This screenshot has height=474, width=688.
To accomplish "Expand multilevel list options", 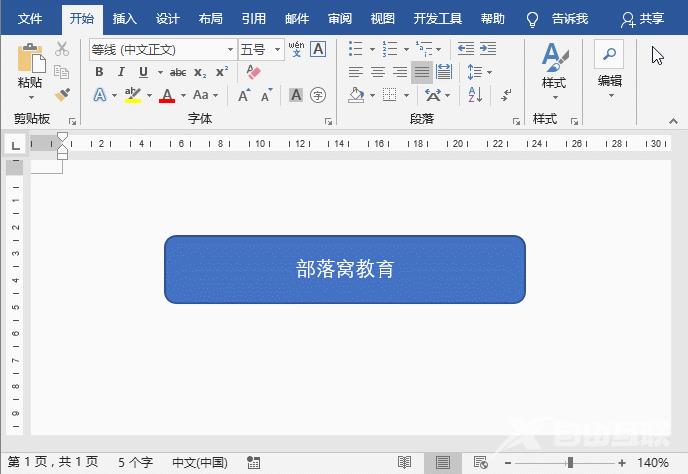I will coord(439,49).
